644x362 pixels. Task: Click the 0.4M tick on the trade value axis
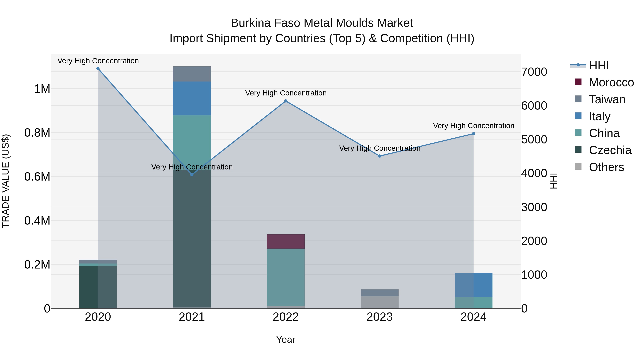coord(37,221)
